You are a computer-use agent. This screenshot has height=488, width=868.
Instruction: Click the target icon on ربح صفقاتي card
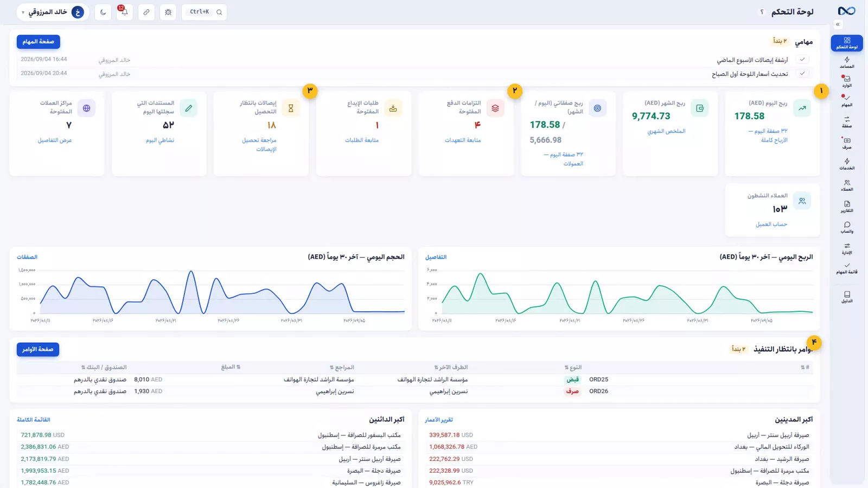[597, 108]
